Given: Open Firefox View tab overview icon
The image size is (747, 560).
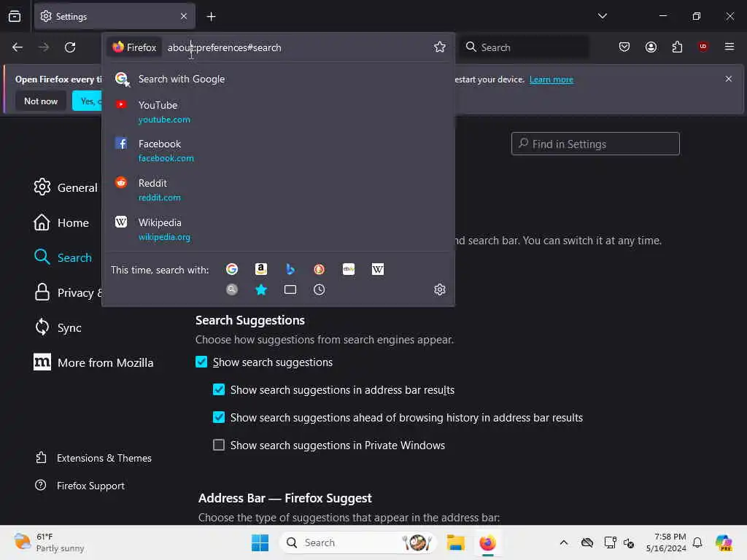Looking at the screenshot, I should point(15,16).
